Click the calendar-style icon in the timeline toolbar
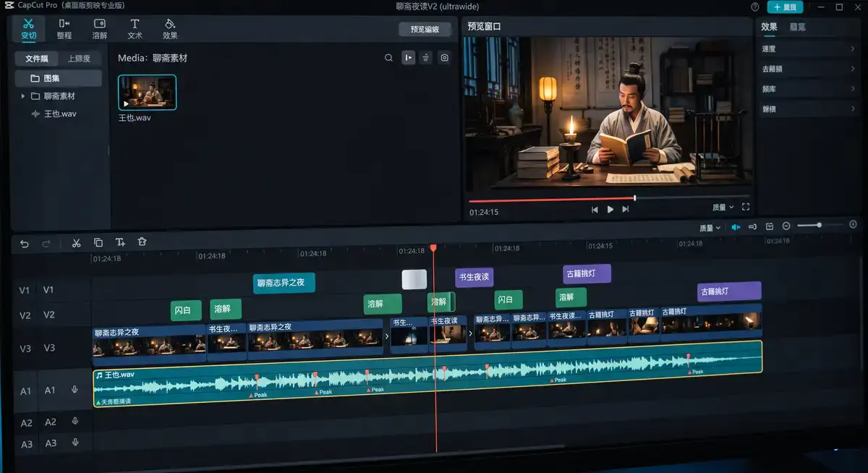Image resolution: width=868 pixels, height=473 pixels. point(770,226)
